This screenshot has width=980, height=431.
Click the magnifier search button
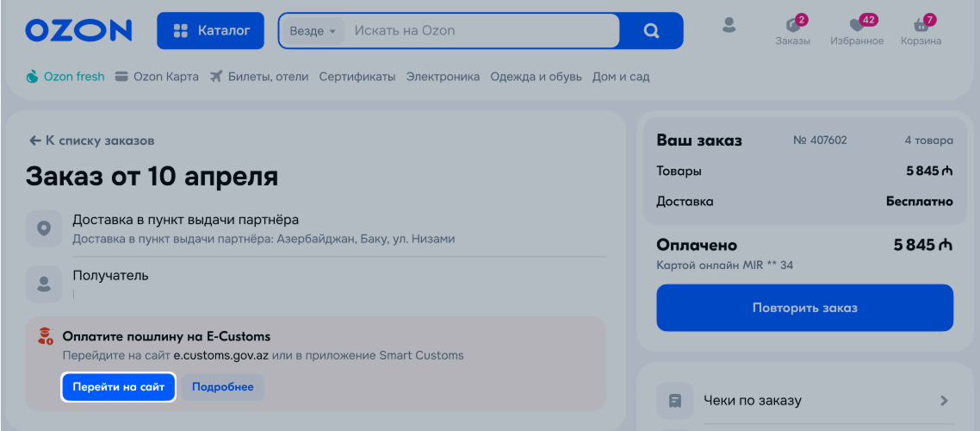coord(651,31)
